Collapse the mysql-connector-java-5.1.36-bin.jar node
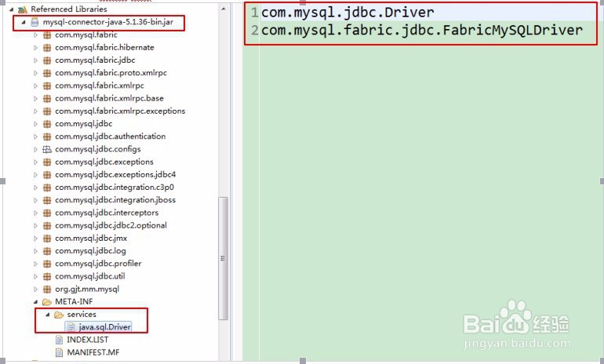Screen dimensions: 604x364 tap(23, 22)
